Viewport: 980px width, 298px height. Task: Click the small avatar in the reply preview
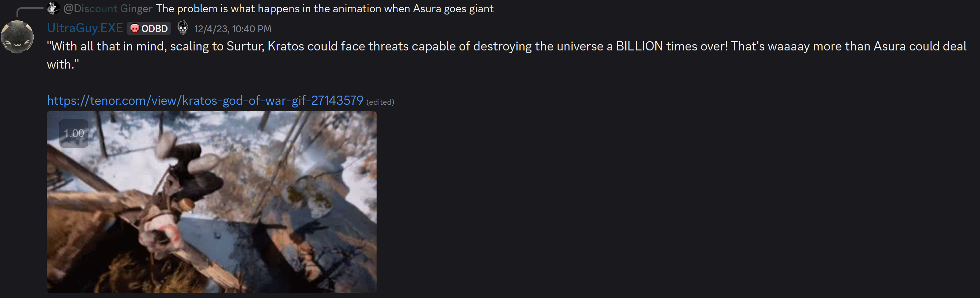click(x=53, y=8)
